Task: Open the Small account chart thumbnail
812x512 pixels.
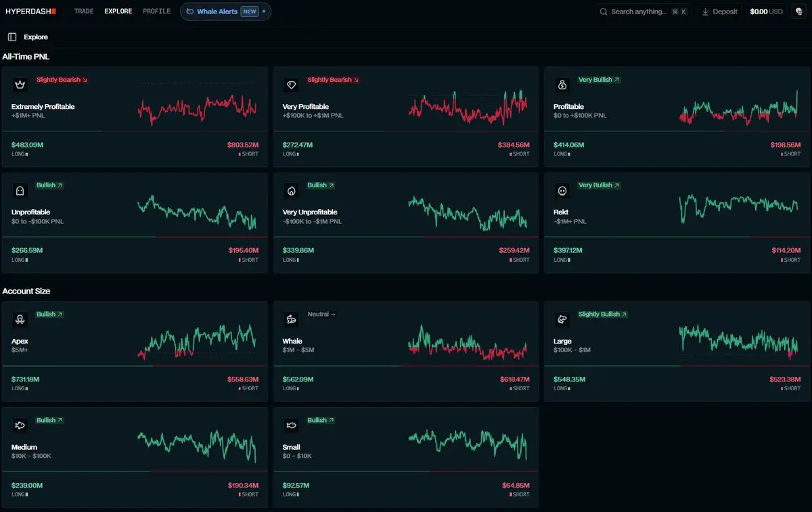Action: click(x=468, y=444)
